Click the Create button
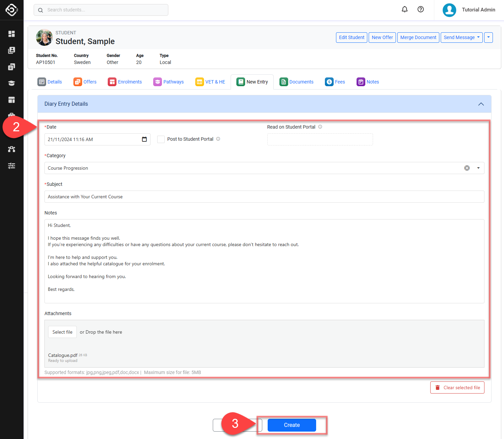 pyautogui.click(x=292, y=425)
